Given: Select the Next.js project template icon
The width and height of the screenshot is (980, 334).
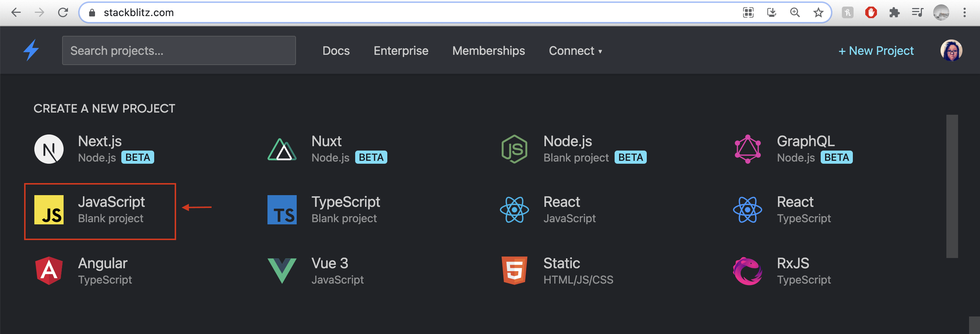Looking at the screenshot, I should tap(49, 149).
